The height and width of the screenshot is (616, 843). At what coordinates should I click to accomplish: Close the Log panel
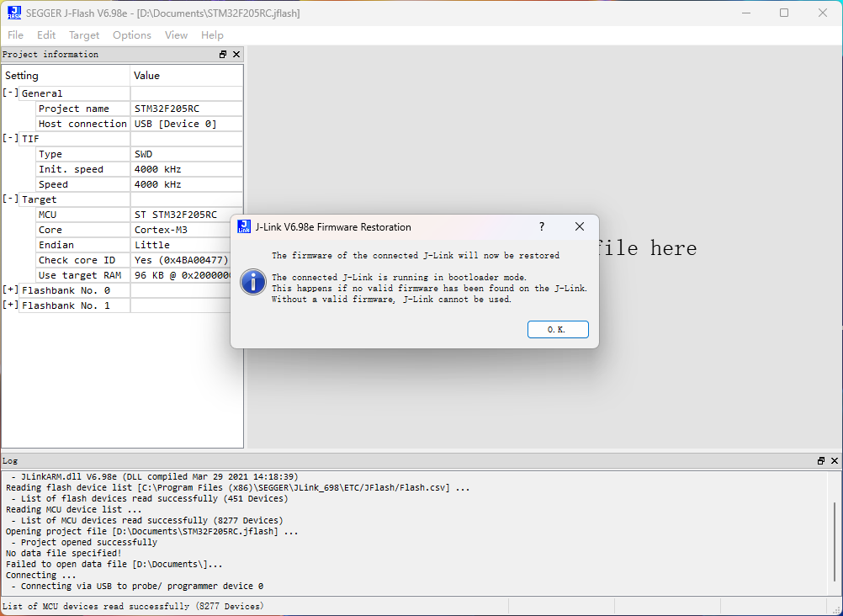(835, 460)
